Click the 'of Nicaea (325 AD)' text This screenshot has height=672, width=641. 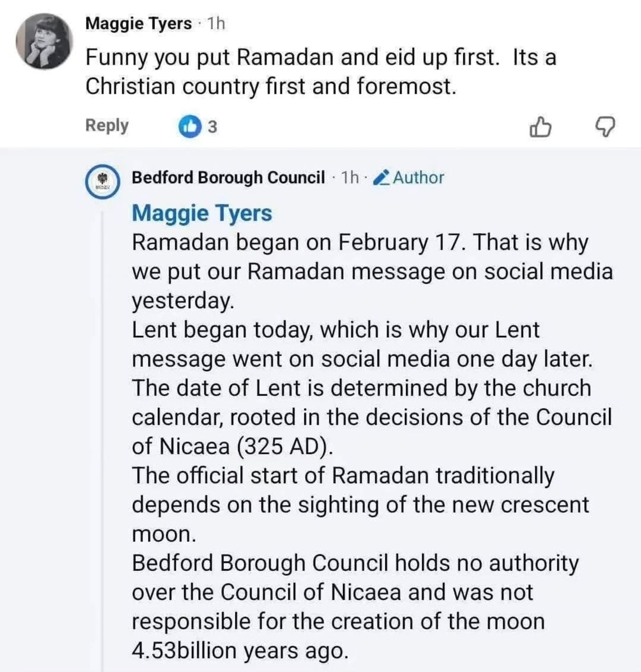[x=232, y=446]
